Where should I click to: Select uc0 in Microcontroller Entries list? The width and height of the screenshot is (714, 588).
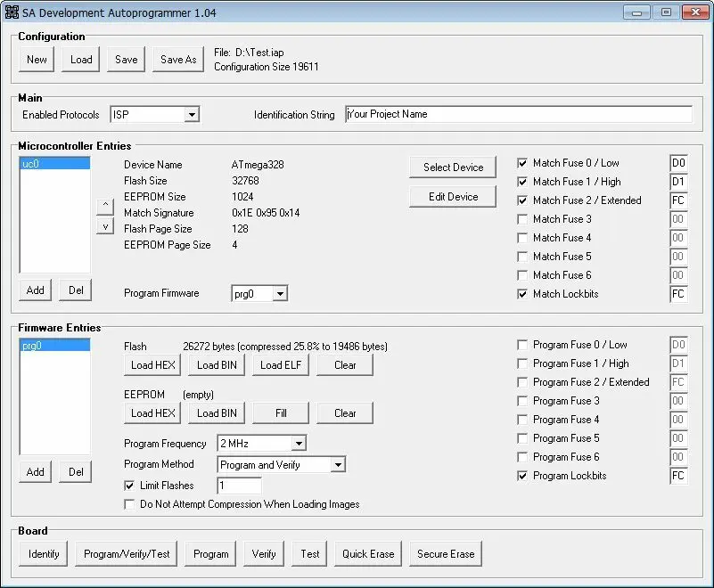[x=54, y=164]
